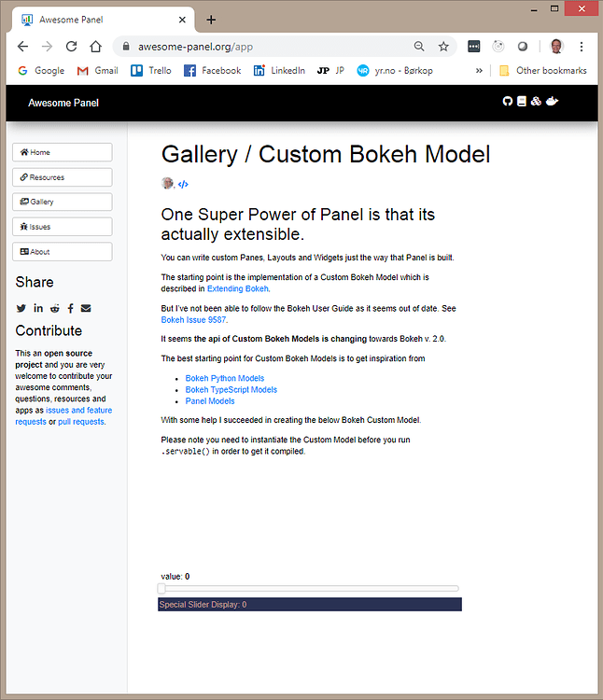Open Gallery in the sidebar
Screen dimensions: 603x700
[63, 202]
